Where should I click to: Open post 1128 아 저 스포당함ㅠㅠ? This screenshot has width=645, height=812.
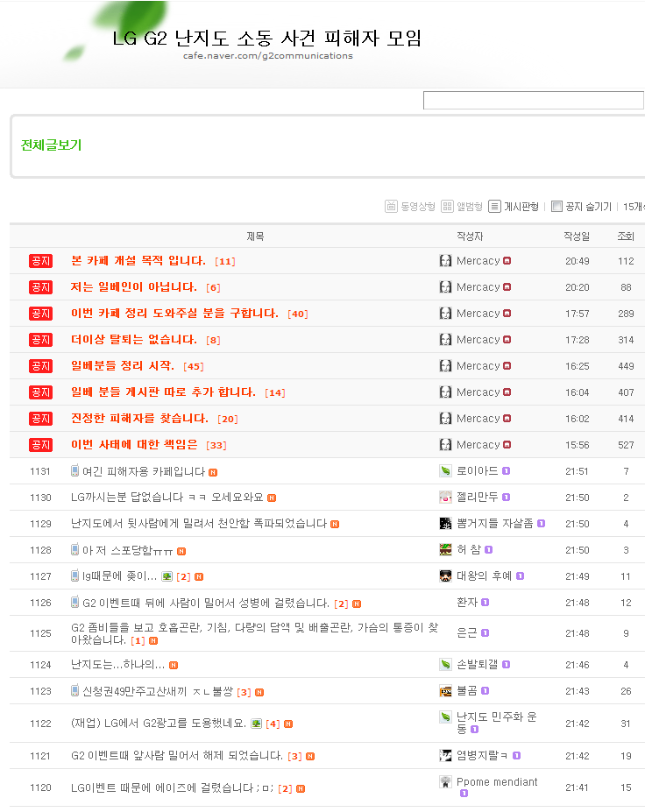127,550
